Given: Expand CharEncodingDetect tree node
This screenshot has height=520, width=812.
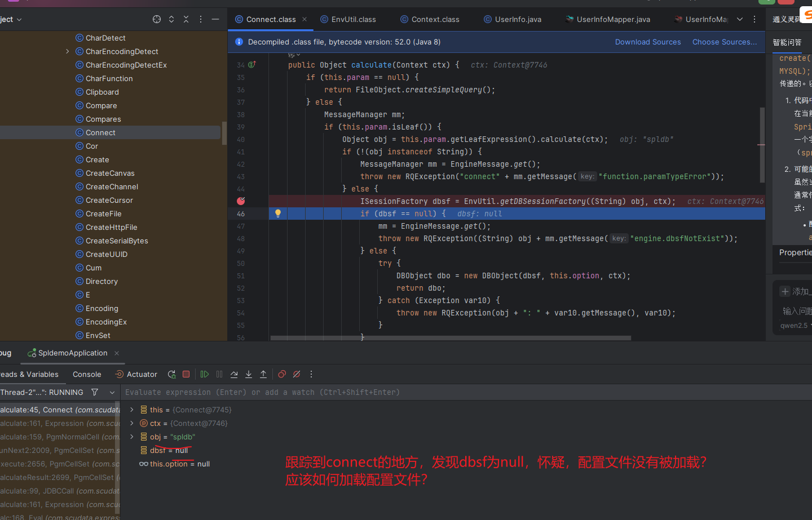Looking at the screenshot, I should (68, 51).
